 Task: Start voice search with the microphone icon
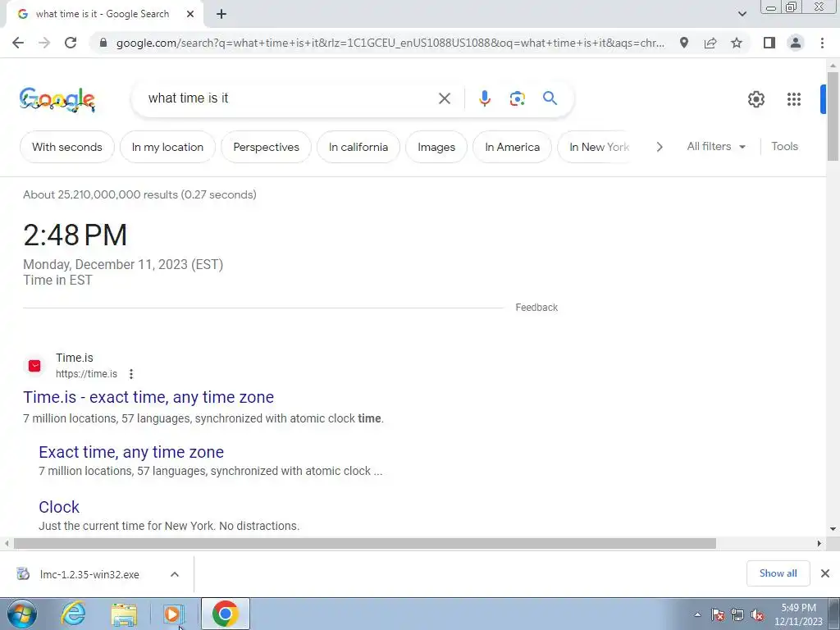point(484,98)
